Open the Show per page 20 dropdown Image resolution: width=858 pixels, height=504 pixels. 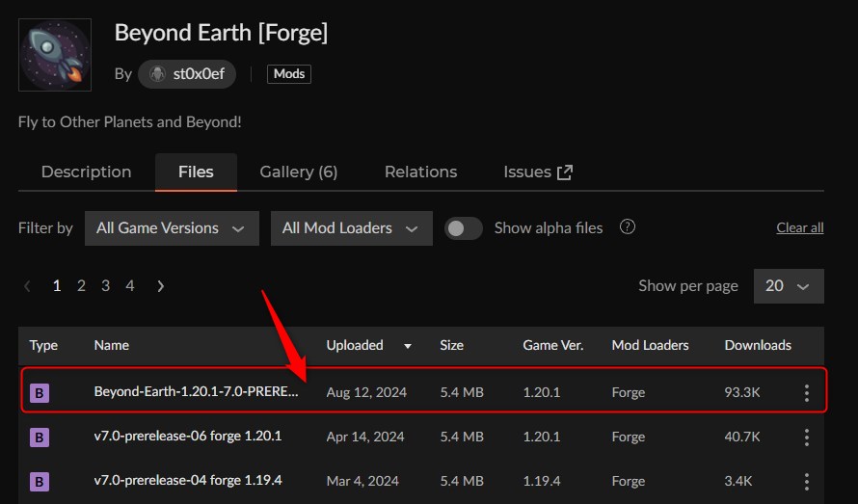(789, 285)
